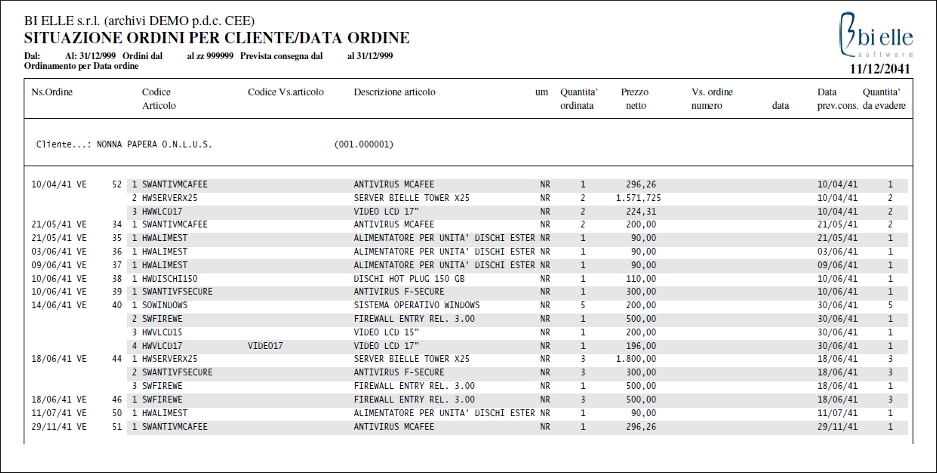
Task: Click company name BI ELLE s.r.l. heading
Action: coord(139,20)
